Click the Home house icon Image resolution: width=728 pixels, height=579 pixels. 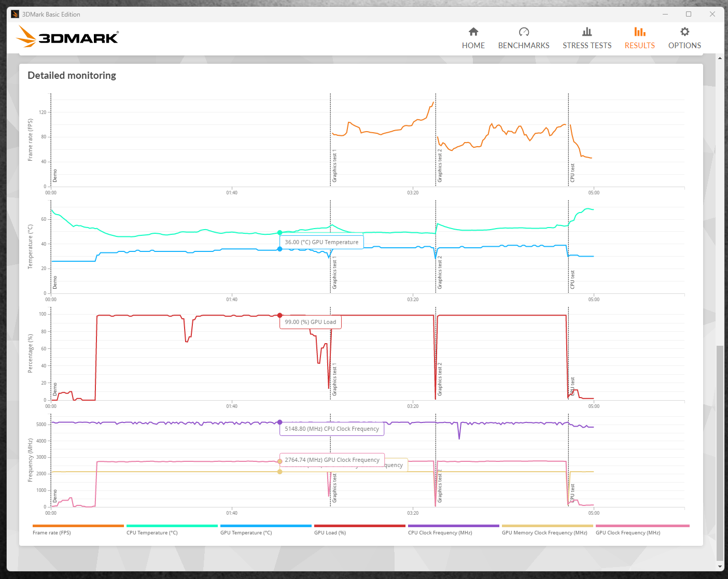pos(473,32)
